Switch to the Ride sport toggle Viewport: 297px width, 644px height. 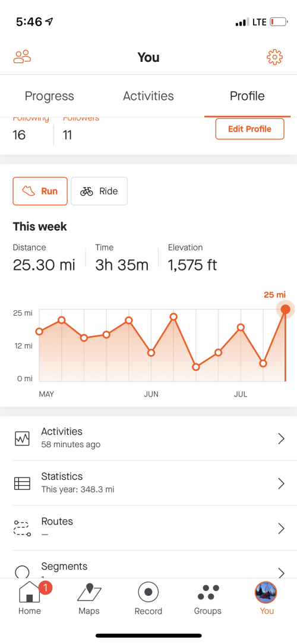tap(99, 191)
